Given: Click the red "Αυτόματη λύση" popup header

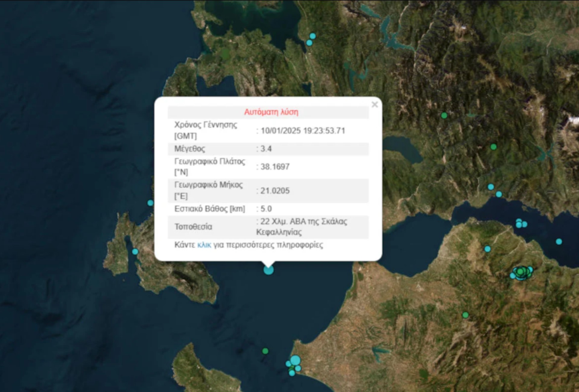Looking at the screenshot, I should [x=271, y=112].
